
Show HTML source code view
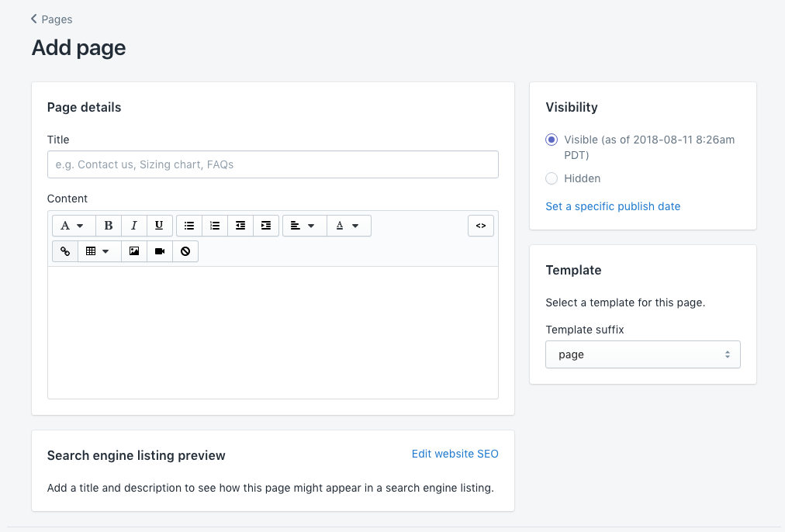click(x=481, y=226)
